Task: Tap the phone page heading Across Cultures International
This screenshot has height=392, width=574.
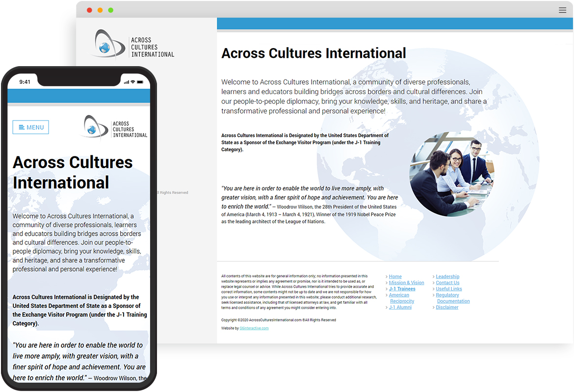Action: 73,172
